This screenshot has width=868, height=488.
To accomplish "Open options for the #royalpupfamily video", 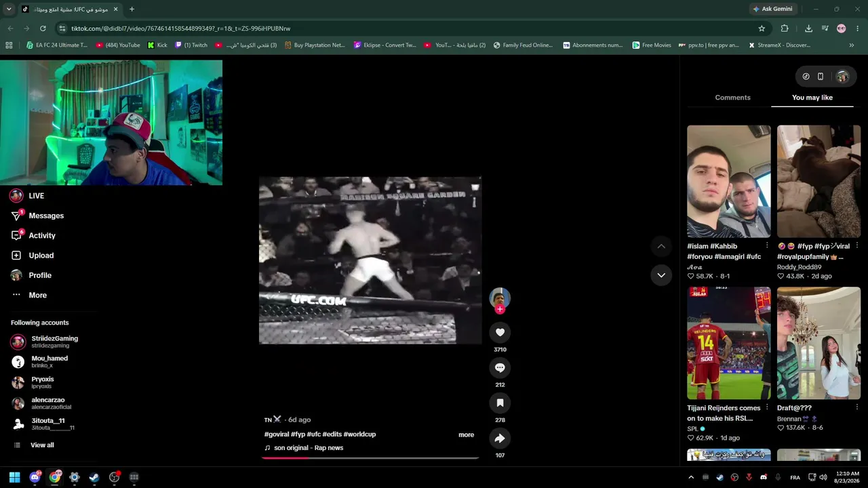I will pos(857,245).
